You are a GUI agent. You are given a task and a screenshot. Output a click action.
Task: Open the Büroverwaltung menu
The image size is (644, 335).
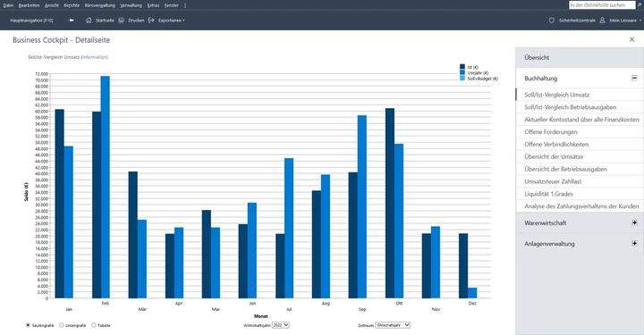100,5
